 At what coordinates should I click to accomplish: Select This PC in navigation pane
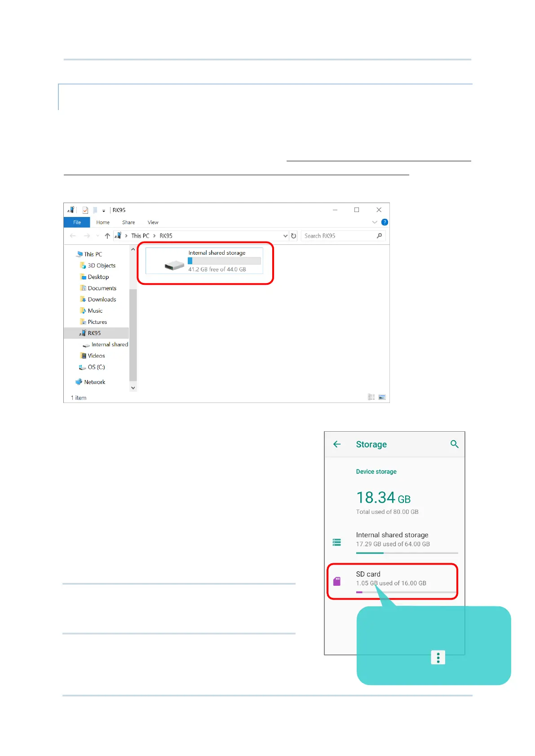pos(93,254)
